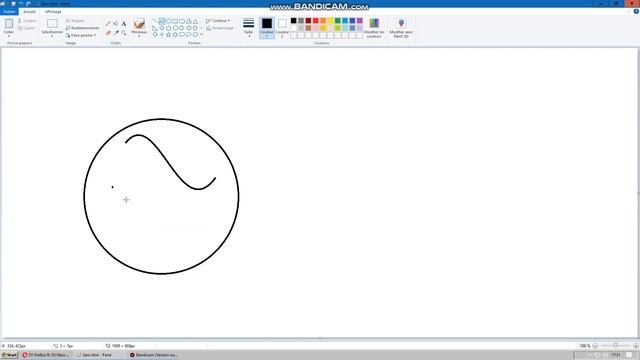Viewport: 640px width, 360px height.
Task: Click the Coller paste icon
Action: [9, 24]
